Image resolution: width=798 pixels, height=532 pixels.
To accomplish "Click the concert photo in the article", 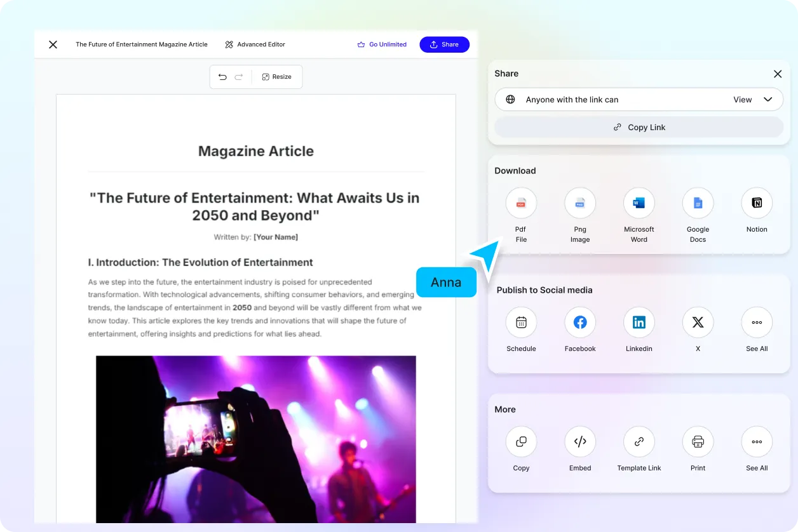I will click(255, 439).
